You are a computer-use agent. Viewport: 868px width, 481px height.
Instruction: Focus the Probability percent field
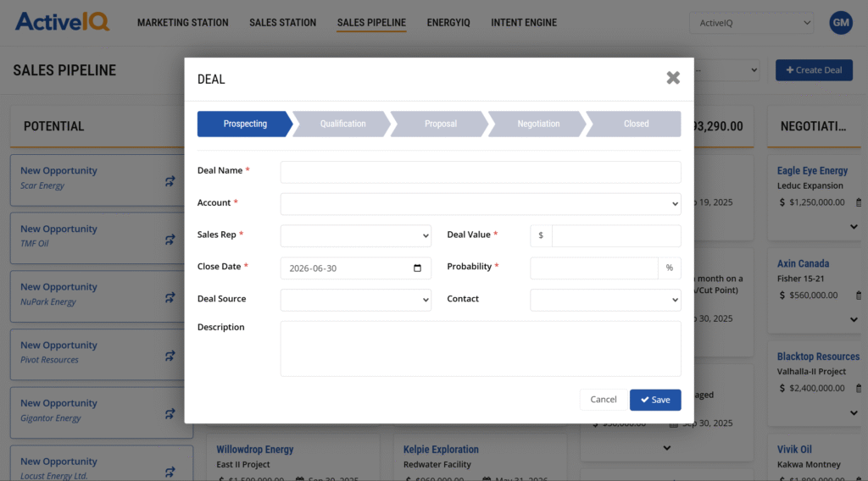pos(594,268)
